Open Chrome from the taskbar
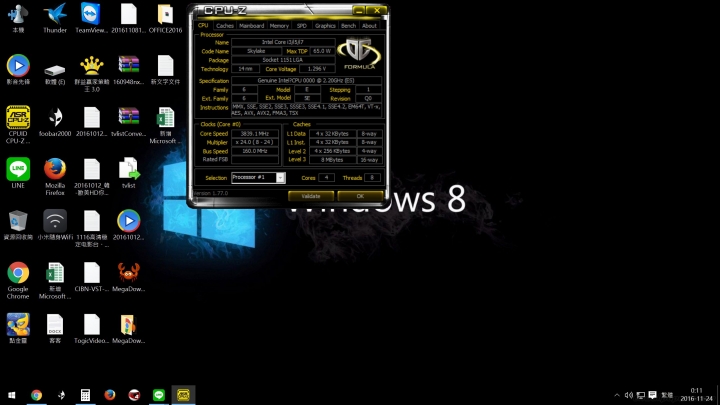 [36, 395]
